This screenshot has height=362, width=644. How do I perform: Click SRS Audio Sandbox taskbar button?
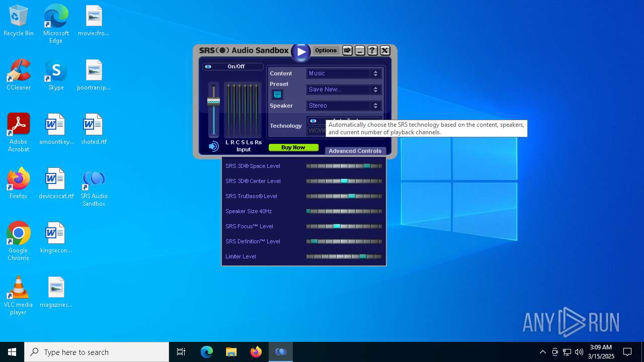click(x=281, y=352)
